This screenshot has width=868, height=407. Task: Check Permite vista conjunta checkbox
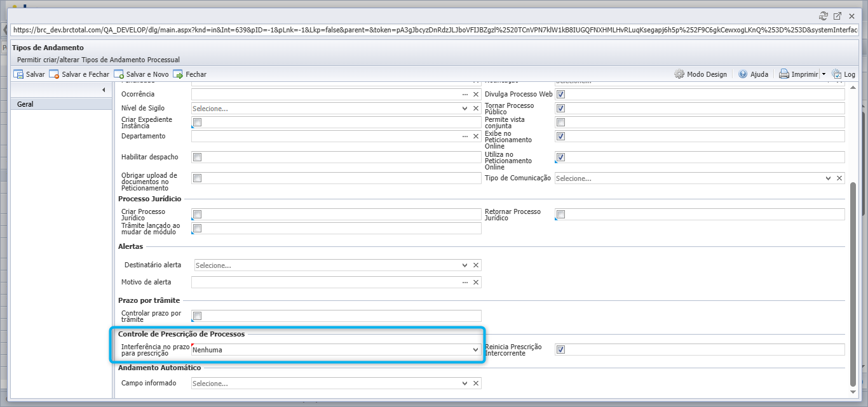(x=560, y=123)
